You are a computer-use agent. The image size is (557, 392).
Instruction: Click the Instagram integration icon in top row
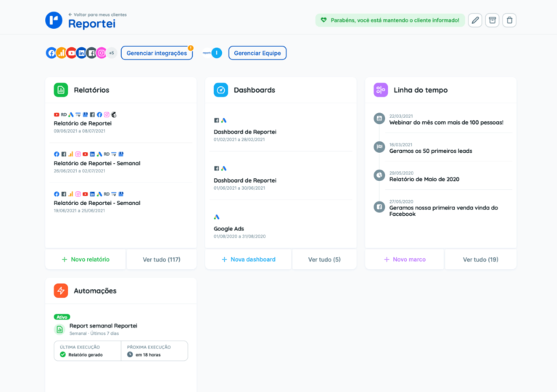click(102, 53)
